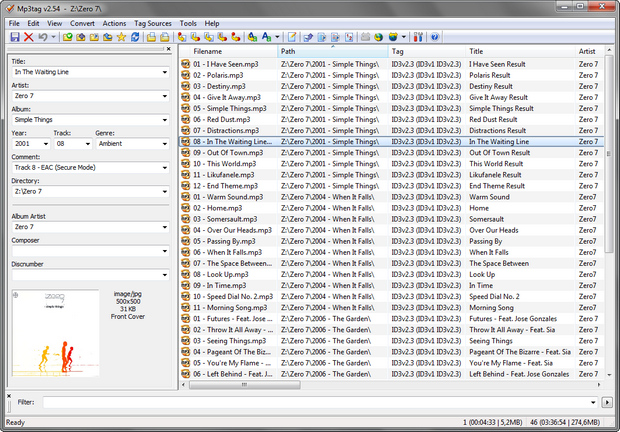620x432 pixels.
Task: Expand the Title field dropdown
Action: click(164, 72)
